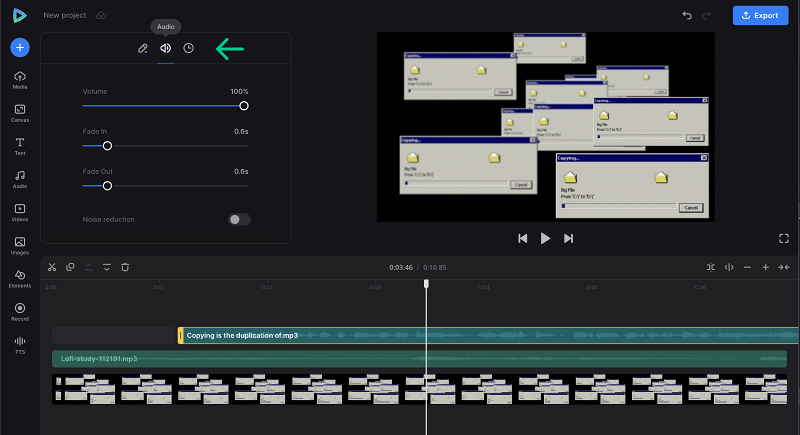Click the scissors split tool
Screen dimensions: 800x435
[52, 267]
